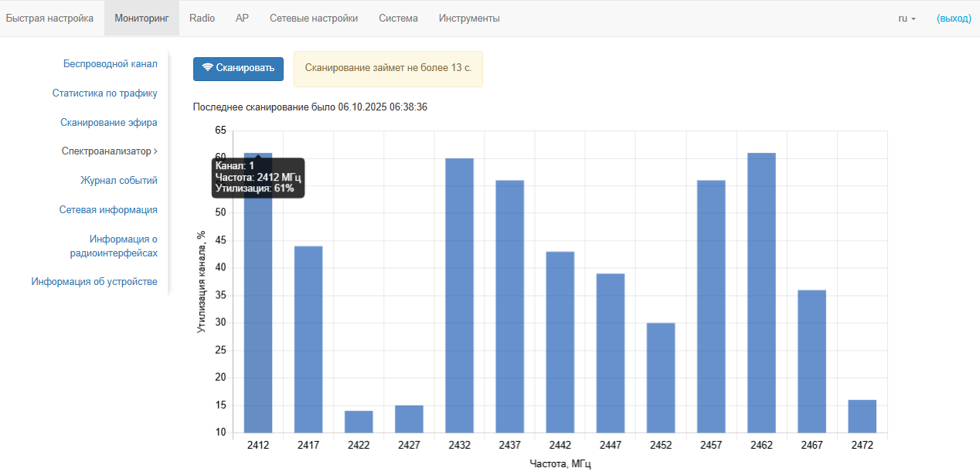Viewport: 980px width, 475px height.
Task: Open the Система menu
Action: 398,19
